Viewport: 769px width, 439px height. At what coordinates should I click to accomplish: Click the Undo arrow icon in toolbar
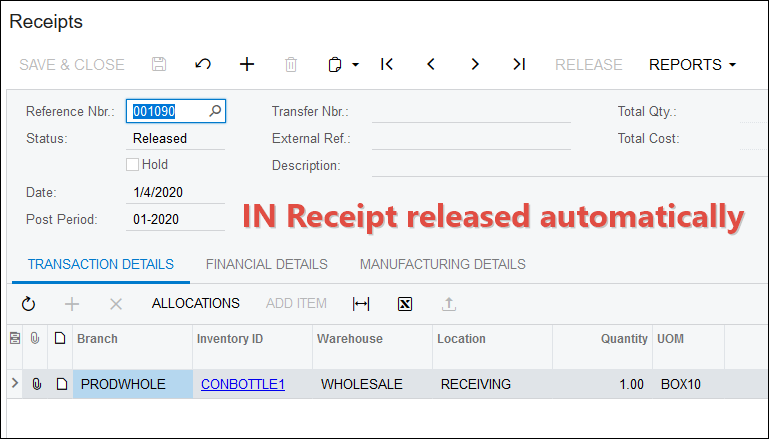(x=203, y=64)
